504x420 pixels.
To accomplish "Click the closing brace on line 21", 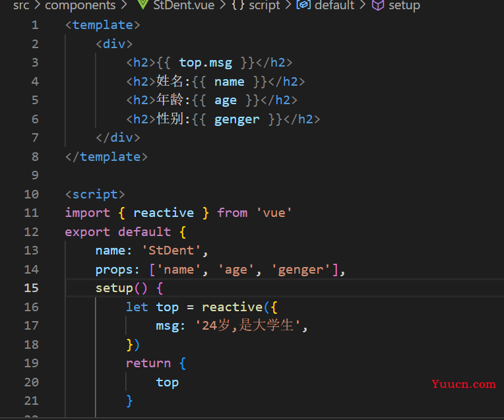I will click(129, 401).
